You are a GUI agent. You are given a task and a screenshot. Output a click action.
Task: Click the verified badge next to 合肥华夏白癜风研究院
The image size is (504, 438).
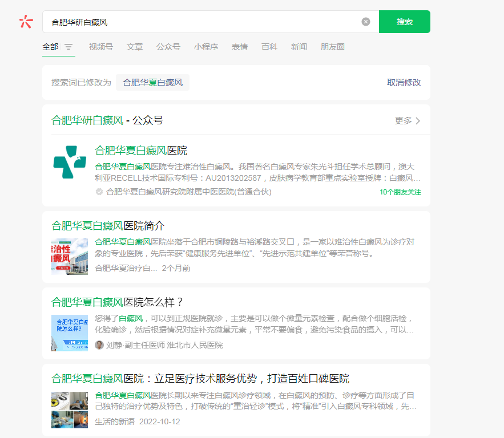99,192
